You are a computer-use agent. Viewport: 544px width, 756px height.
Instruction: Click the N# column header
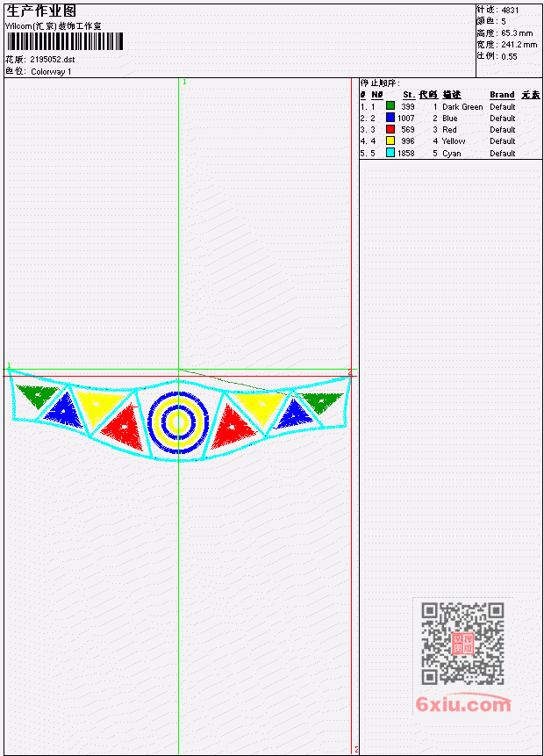376,95
